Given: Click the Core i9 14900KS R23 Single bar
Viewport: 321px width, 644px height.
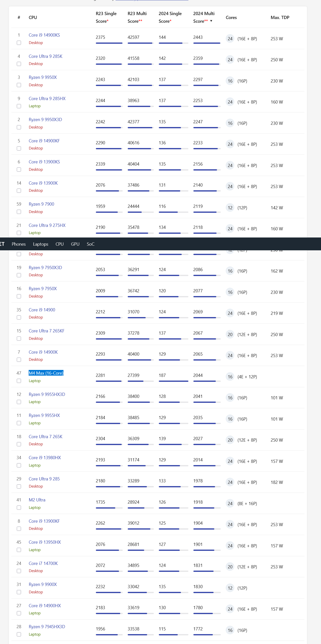Looking at the screenshot, I should coord(109,43).
